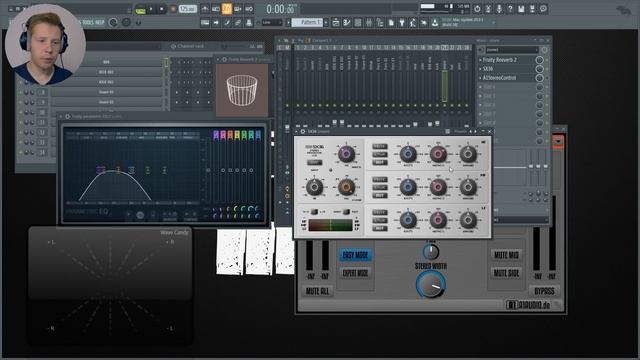This screenshot has height=360, width=640.
Task: Click the speech bubble icon in the top bar
Action: (x=543, y=9)
